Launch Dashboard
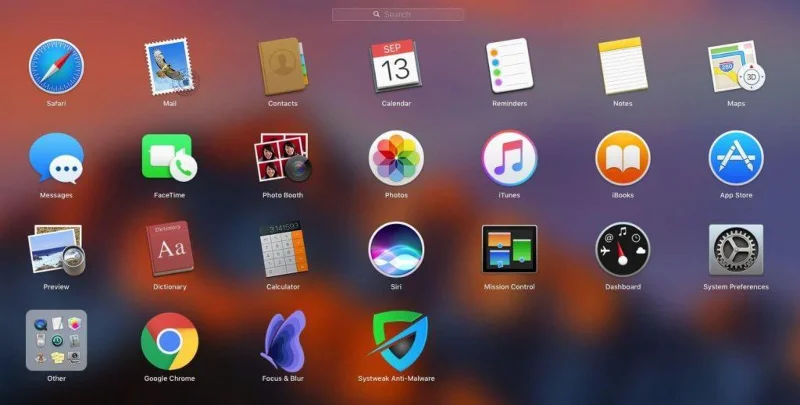The width and height of the screenshot is (800, 405). point(622,249)
